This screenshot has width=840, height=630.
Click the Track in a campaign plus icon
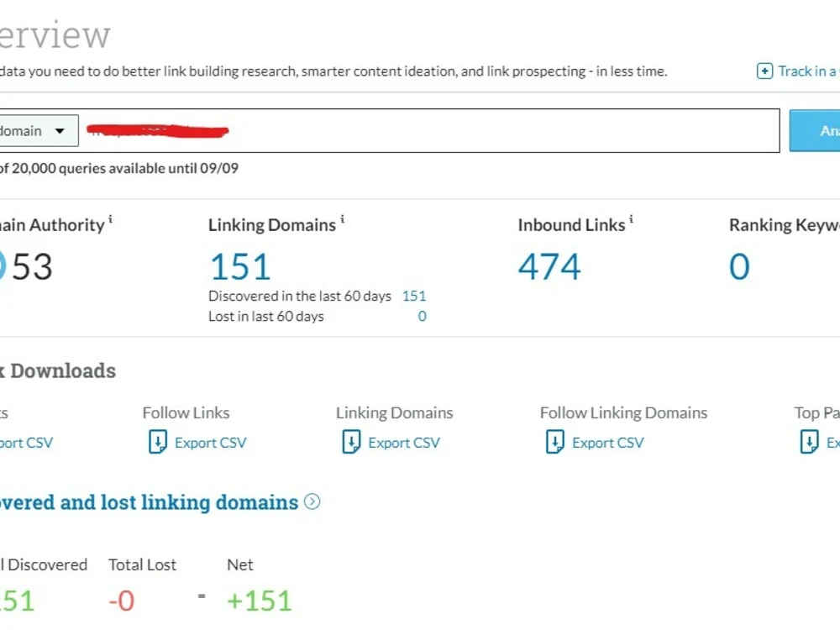pos(764,71)
